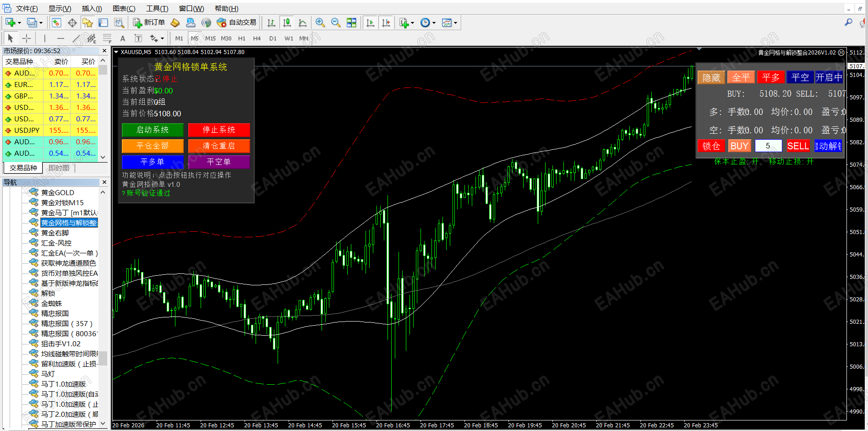Open the 插入(I) menu
Viewport: 868px width, 431px height.
point(92,9)
